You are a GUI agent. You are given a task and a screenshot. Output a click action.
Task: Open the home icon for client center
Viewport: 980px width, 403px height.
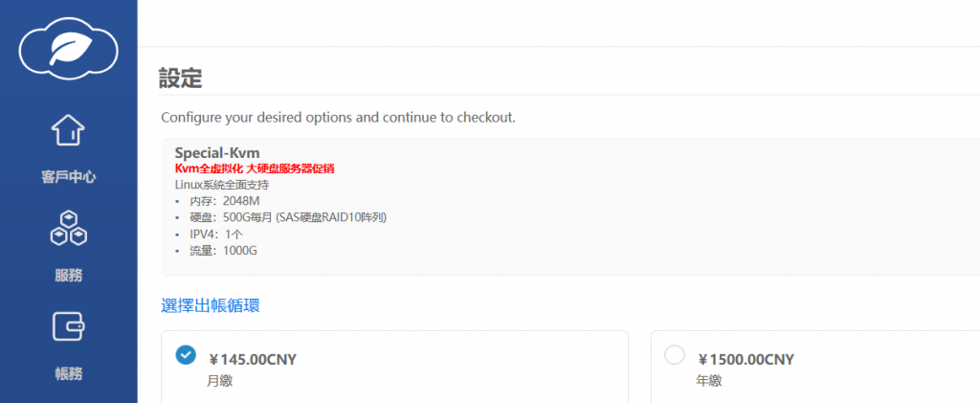[68, 130]
